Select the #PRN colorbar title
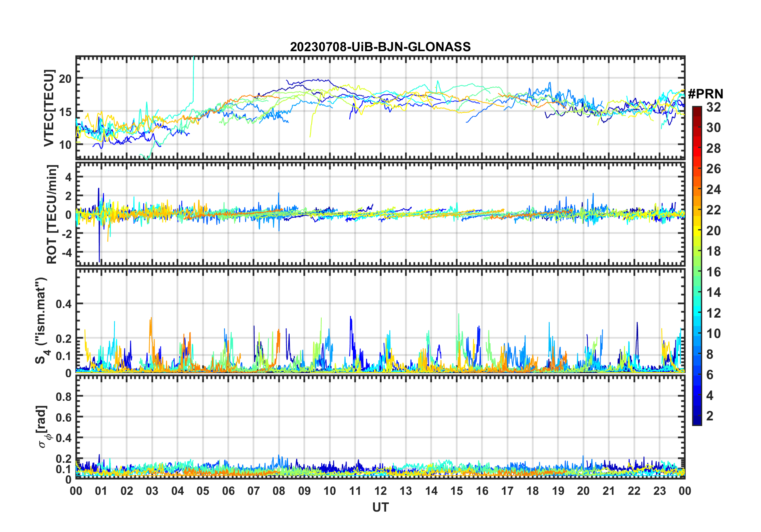Screen dimensions: 761x532 coord(705,94)
